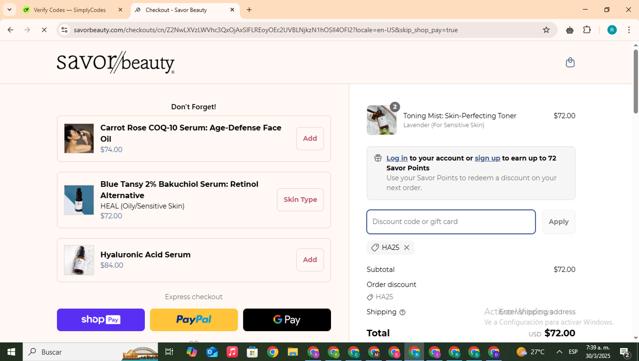Expand the tab search dropdown

9,10
